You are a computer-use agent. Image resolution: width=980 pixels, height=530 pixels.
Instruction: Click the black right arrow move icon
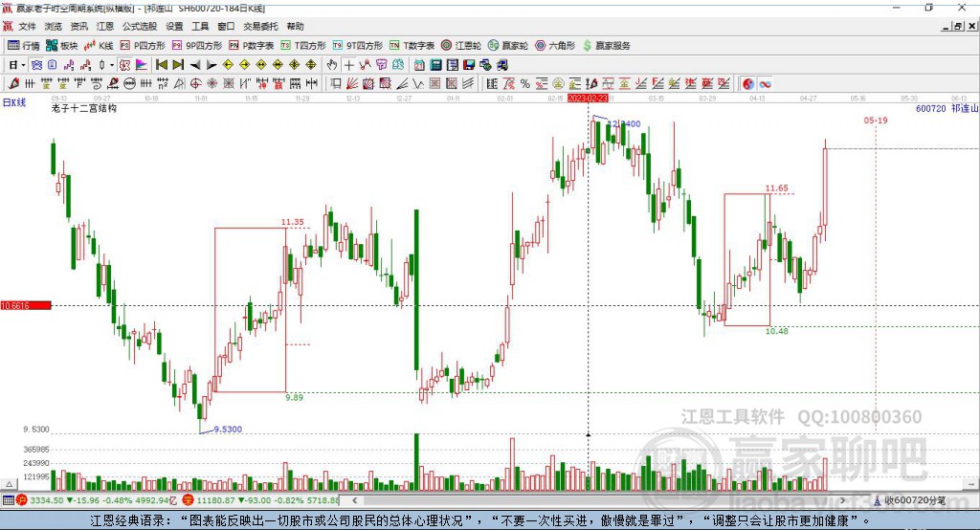pyautogui.click(x=212, y=65)
